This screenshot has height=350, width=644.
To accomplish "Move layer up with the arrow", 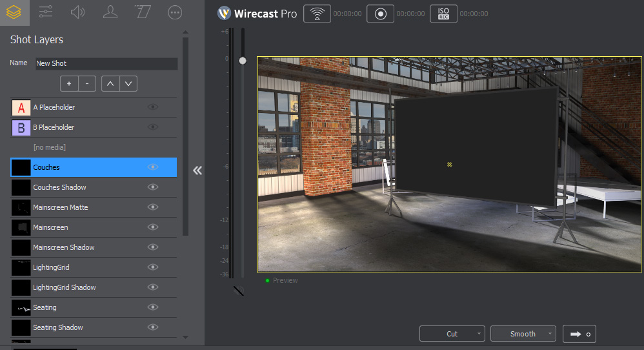I will (x=110, y=83).
